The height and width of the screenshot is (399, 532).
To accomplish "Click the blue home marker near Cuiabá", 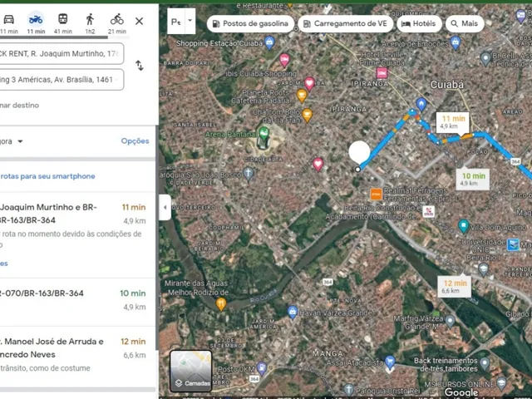I will (421, 105).
